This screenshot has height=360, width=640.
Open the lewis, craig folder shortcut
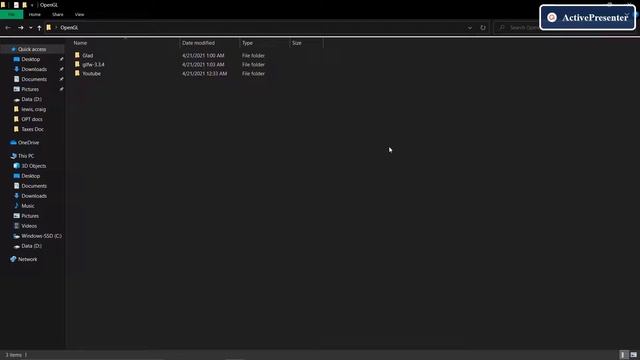coord(33,109)
